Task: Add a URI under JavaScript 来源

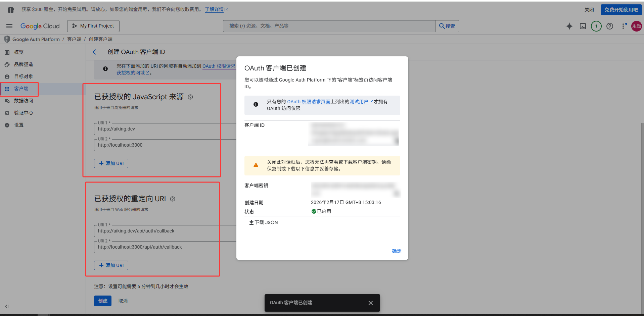Action: [x=111, y=163]
